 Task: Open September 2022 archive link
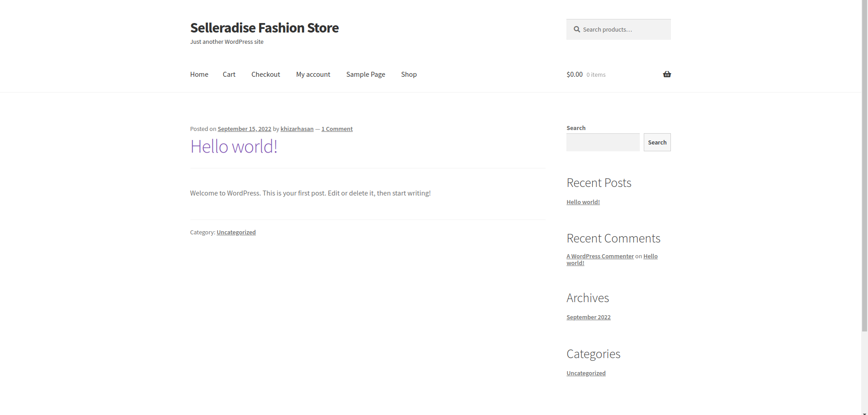pos(588,317)
